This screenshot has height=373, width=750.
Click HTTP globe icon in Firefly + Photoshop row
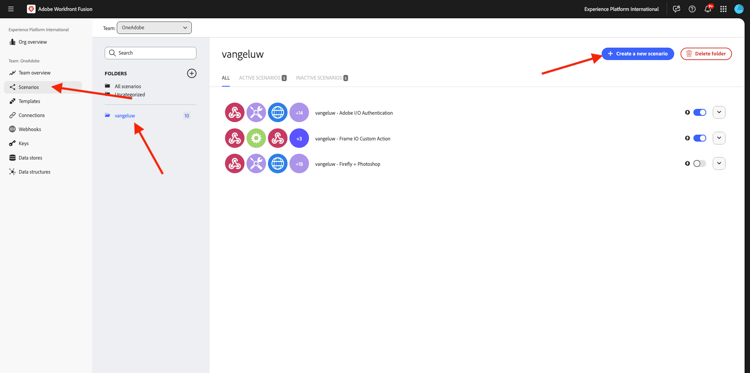coord(277,164)
